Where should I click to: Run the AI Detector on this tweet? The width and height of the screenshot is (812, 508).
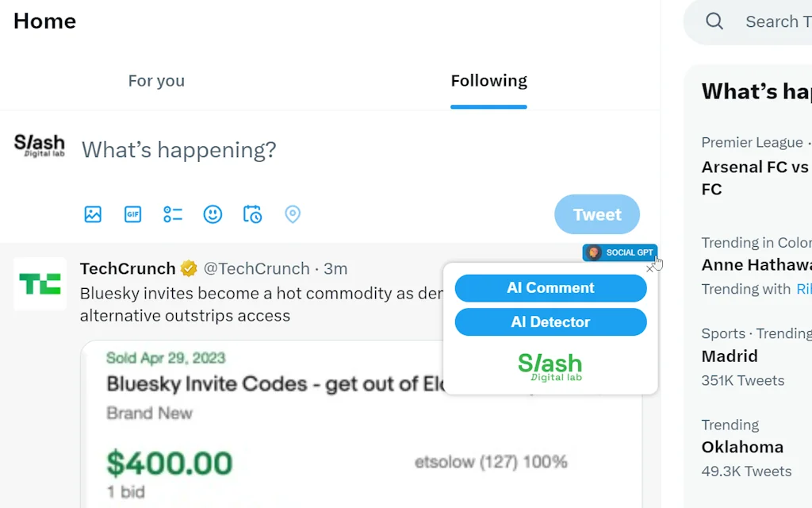550,322
